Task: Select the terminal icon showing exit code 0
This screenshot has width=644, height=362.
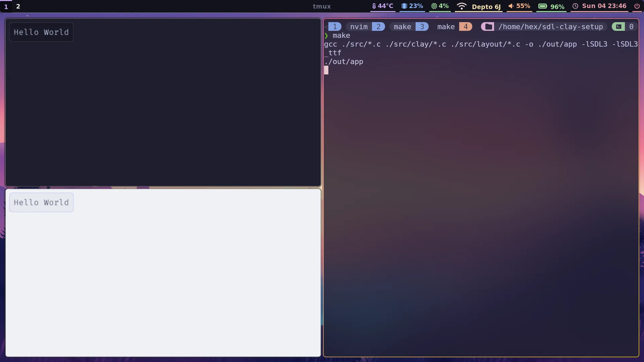Action: pos(618,26)
